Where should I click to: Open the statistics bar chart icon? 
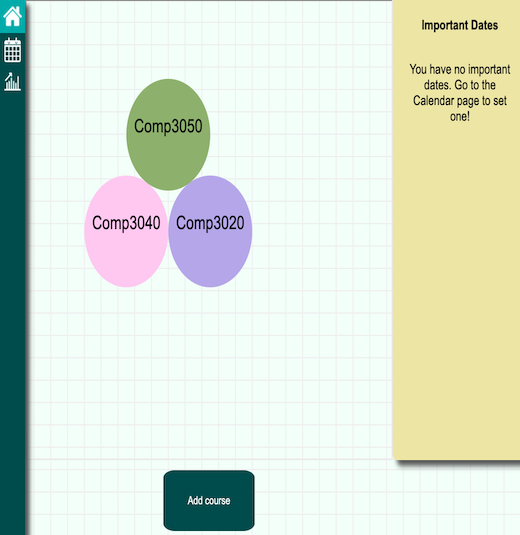pyautogui.click(x=12, y=82)
